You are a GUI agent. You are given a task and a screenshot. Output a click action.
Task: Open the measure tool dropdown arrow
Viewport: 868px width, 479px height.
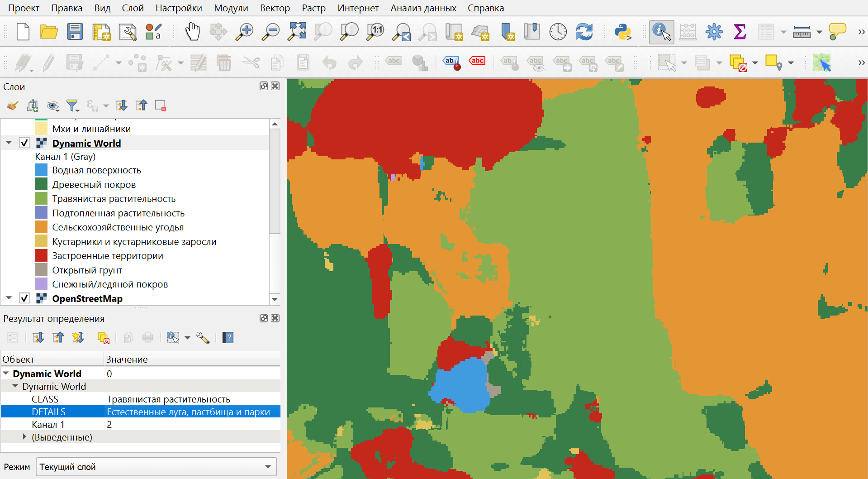pos(819,32)
